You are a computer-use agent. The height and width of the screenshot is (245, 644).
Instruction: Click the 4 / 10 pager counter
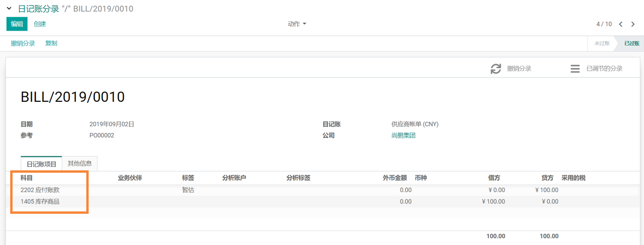pyautogui.click(x=604, y=24)
